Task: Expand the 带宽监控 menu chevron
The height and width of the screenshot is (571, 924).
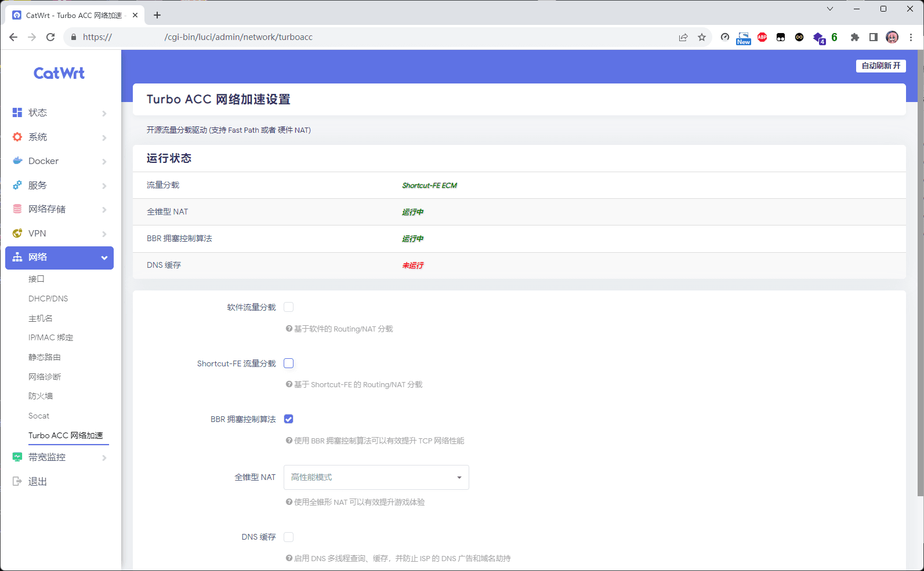Action: tap(104, 457)
